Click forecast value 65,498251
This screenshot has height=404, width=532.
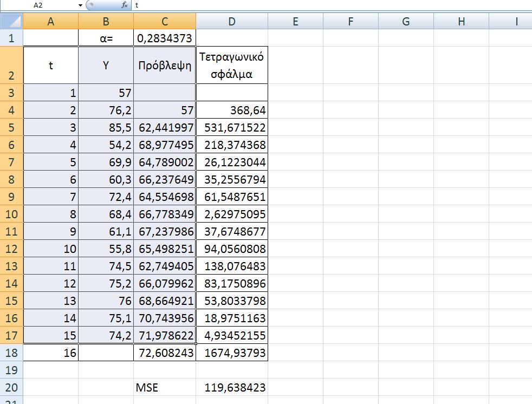(x=165, y=249)
